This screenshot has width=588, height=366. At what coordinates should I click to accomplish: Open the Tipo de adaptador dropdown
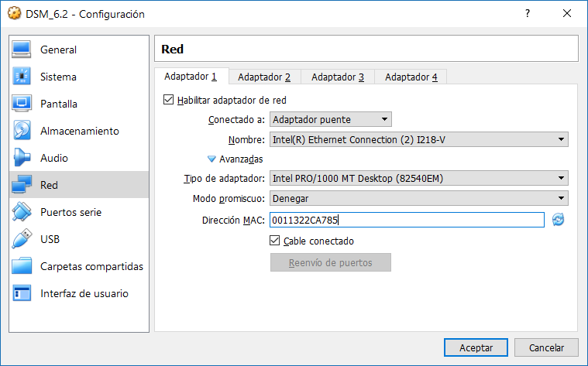coord(419,178)
